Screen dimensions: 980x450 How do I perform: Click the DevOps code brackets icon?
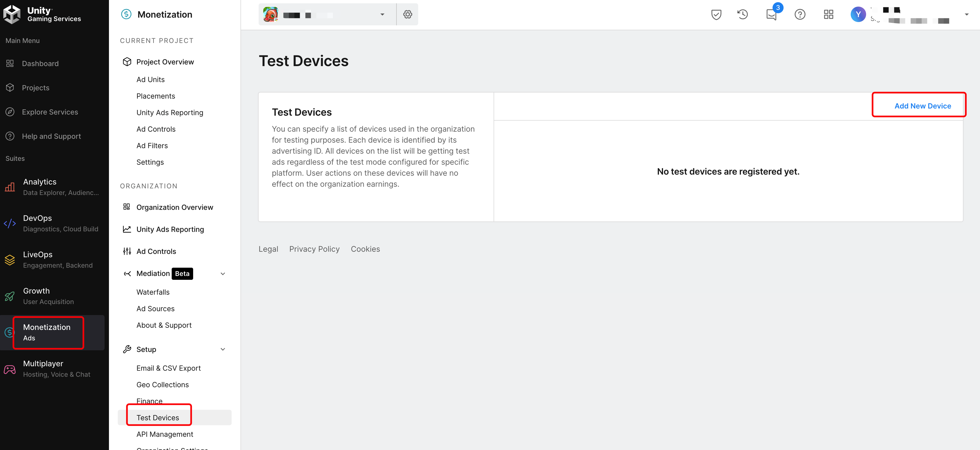click(x=10, y=223)
